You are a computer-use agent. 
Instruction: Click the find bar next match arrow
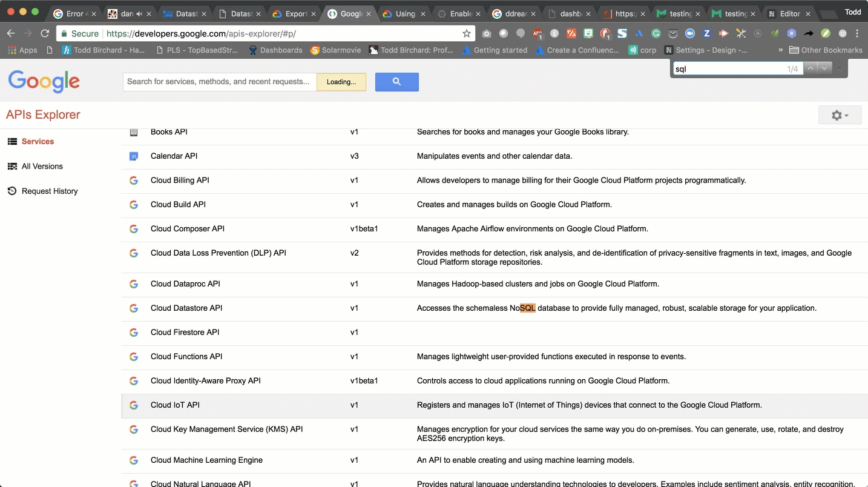coord(824,68)
